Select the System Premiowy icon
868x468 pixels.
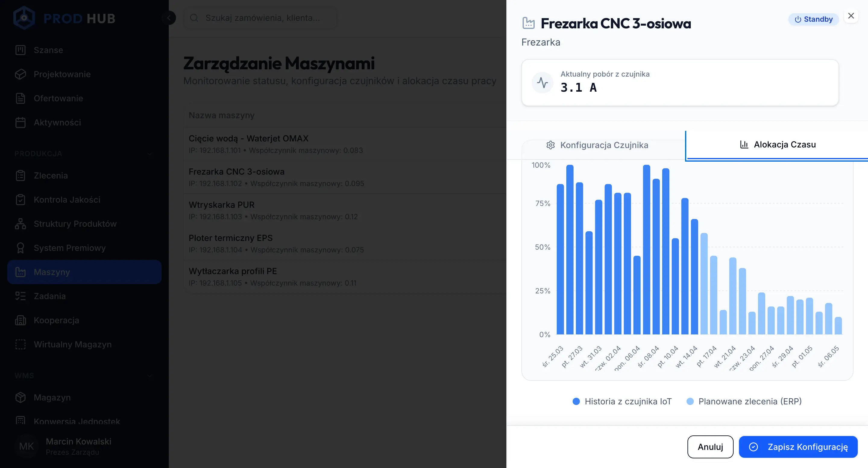[20, 248]
